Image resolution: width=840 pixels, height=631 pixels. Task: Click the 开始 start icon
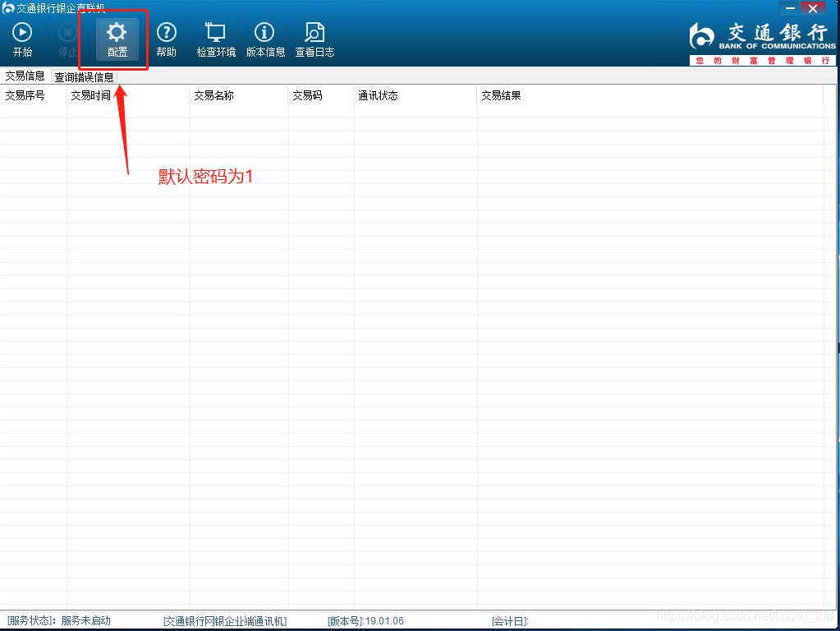pyautogui.click(x=22, y=39)
